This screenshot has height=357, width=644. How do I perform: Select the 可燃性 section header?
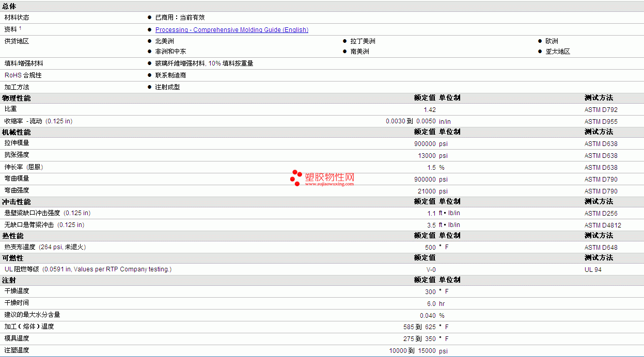click(x=12, y=258)
